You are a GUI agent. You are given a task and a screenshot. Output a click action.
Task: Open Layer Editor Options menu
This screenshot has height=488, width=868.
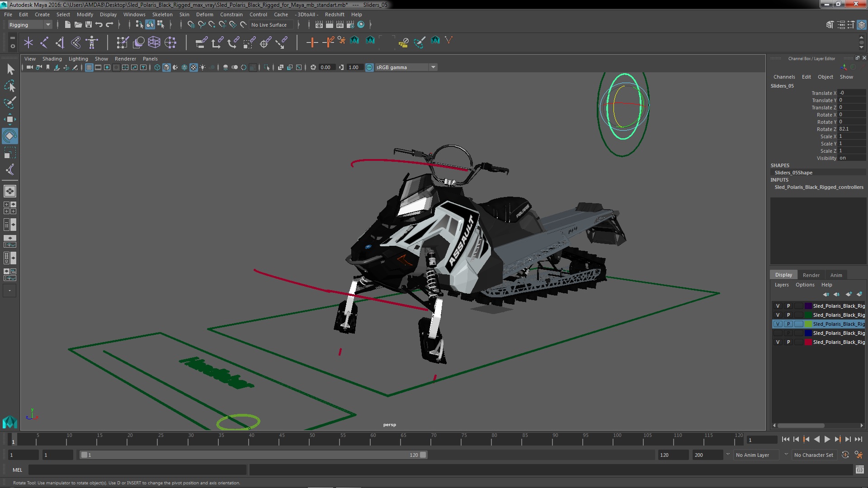point(805,285)
